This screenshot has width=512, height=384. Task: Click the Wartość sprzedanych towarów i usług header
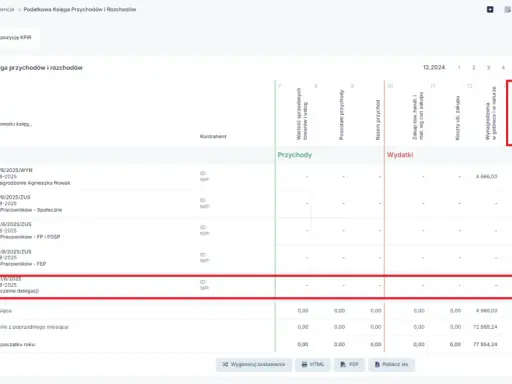[x=302, y=114]
